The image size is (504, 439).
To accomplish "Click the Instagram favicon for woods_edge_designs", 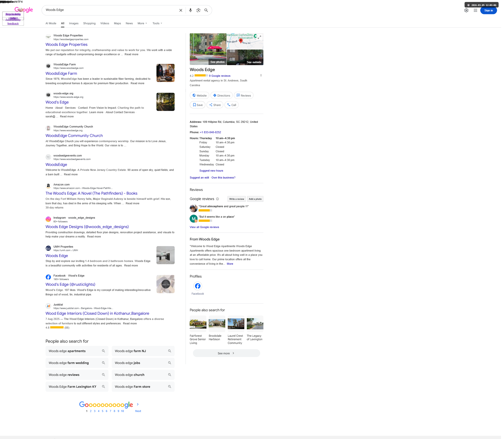I will coord(48,219).
